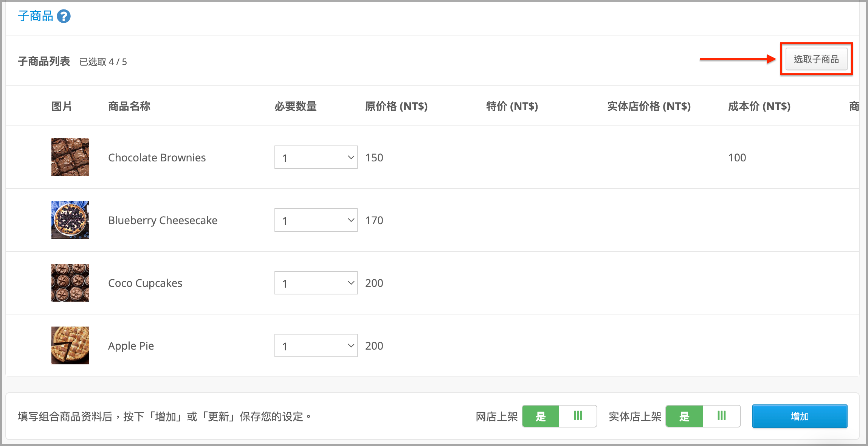Expand quantity dropdown for Chocolate Brownies
The image size is (868, 446).
point(316,157)
